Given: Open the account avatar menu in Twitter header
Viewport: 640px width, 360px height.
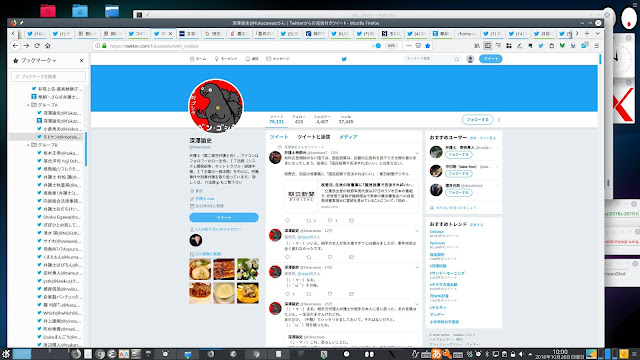Looking at the screenshot, I should point(470,59).
